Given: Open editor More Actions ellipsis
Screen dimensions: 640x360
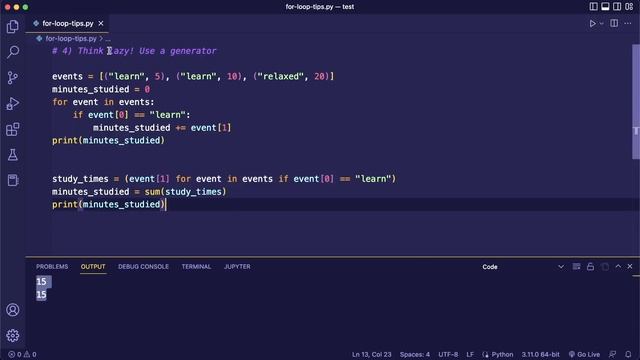Looking at the screenshot, I should [628, 24].
